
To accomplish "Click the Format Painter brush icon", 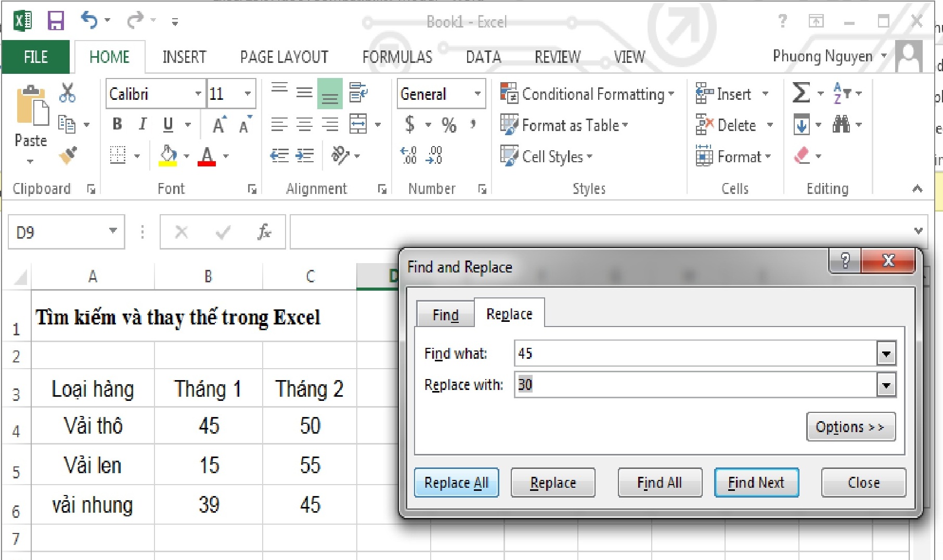I will (68, 155).
